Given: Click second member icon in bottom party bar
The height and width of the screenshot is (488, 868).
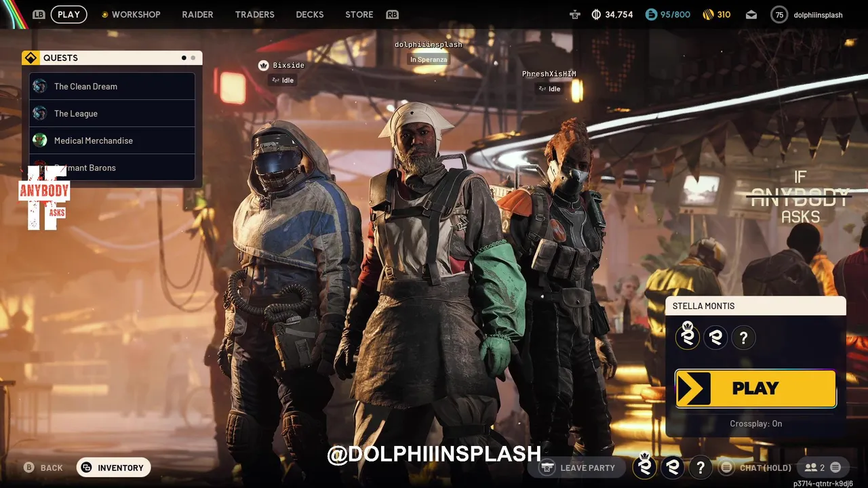Looking at the screenshot, I should point(673,467).
